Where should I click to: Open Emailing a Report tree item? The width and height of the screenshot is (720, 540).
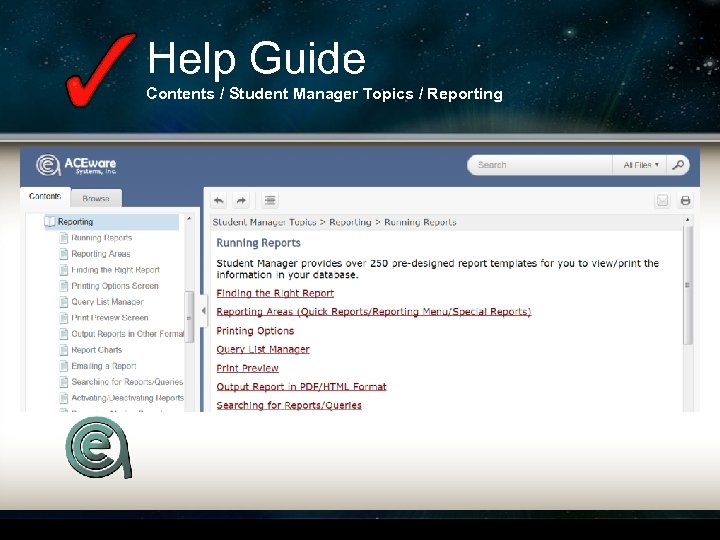(x=104, y=366)
